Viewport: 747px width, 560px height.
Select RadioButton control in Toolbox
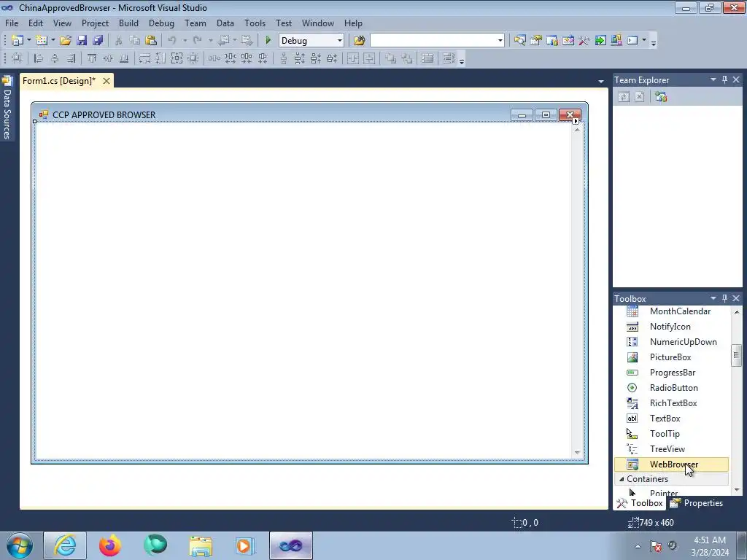pyautogui.click(x=671, y=388)
